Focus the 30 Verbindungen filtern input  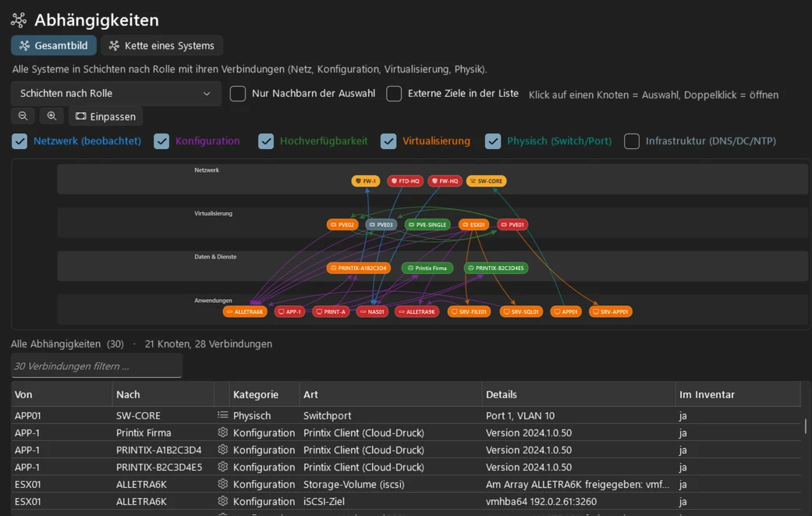[x=97, y=366]
